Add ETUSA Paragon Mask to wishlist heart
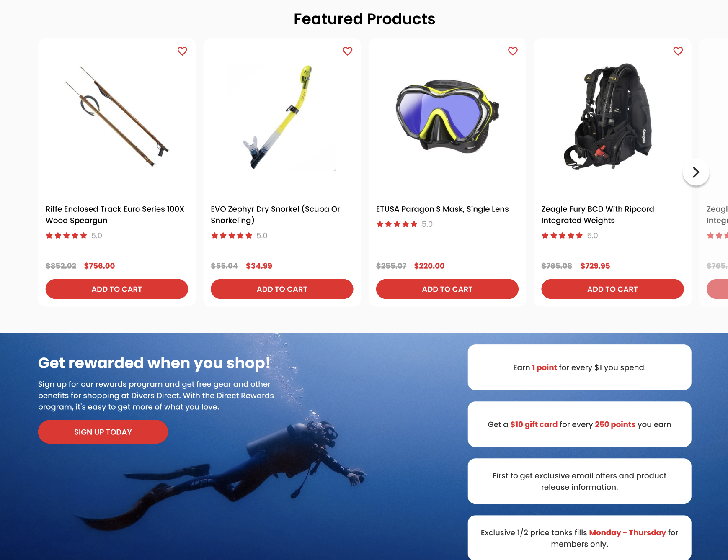Viewport: 728px width, 560px height. tap(513, 51)
